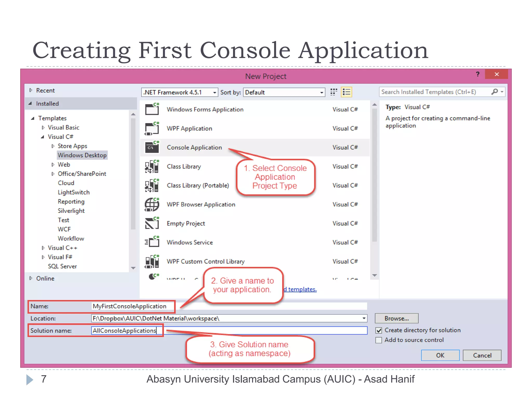Screen dimensions: 532x399
Task: Expand the Visual Basic templates node
Action: pos(43,128)
